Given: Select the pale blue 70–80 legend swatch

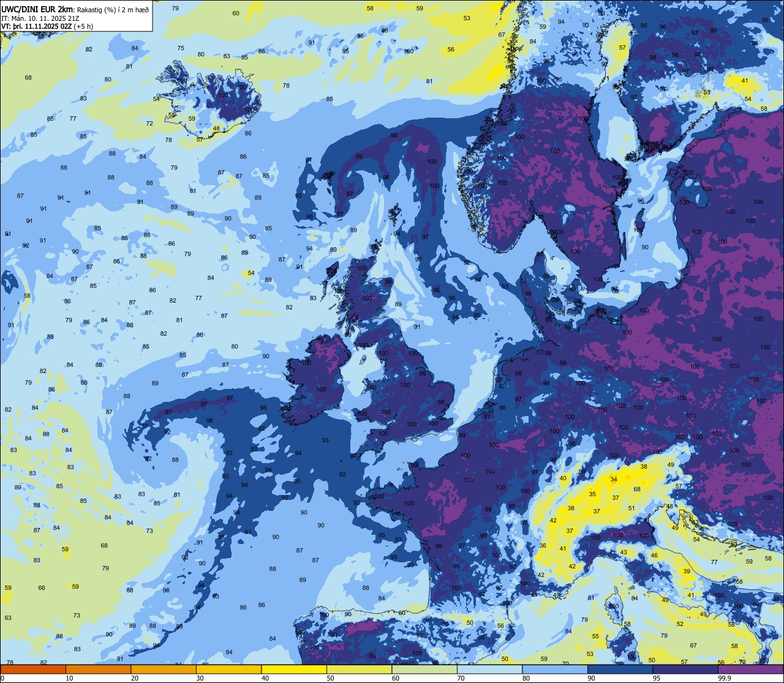Looking at the screenshot, I should click(x=489, y=669).
